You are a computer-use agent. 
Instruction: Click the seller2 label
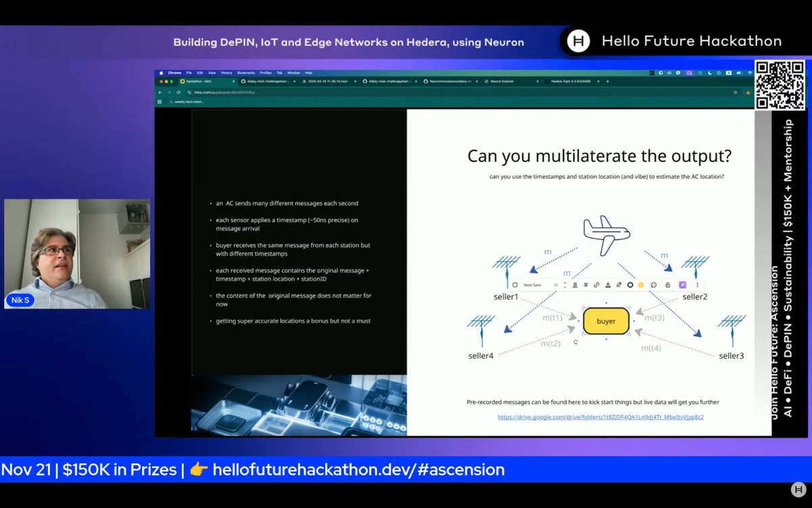(x=694, y=297)
